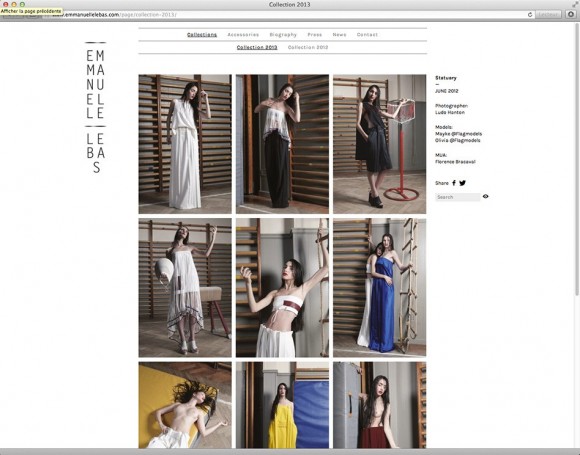Share the collection on Facebook
Screen dimensions: 580x455
coord(454,183)
